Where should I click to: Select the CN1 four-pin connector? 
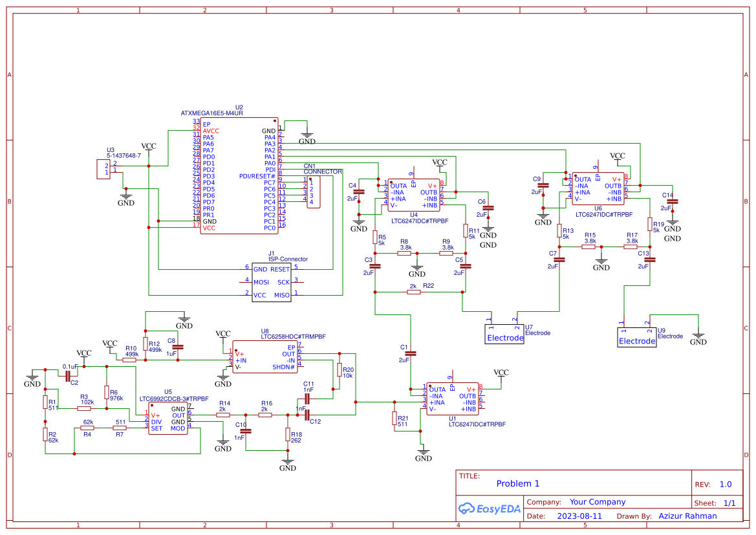point(313,193)
